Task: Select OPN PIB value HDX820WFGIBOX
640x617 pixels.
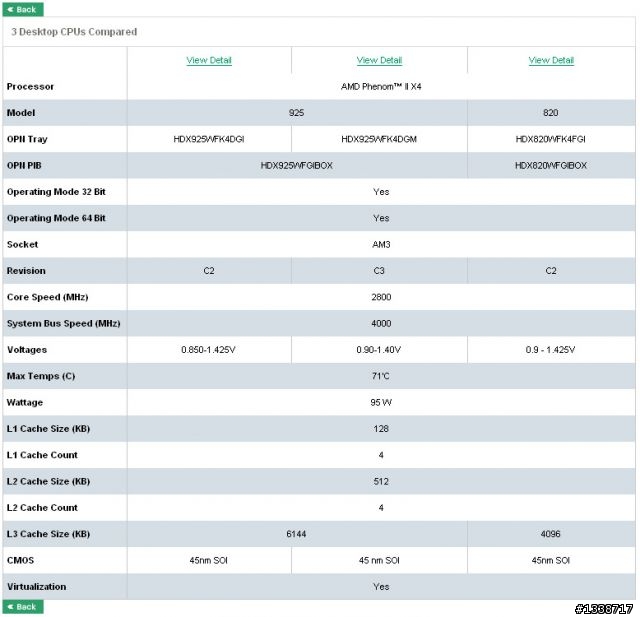Action: coord(551,165)
